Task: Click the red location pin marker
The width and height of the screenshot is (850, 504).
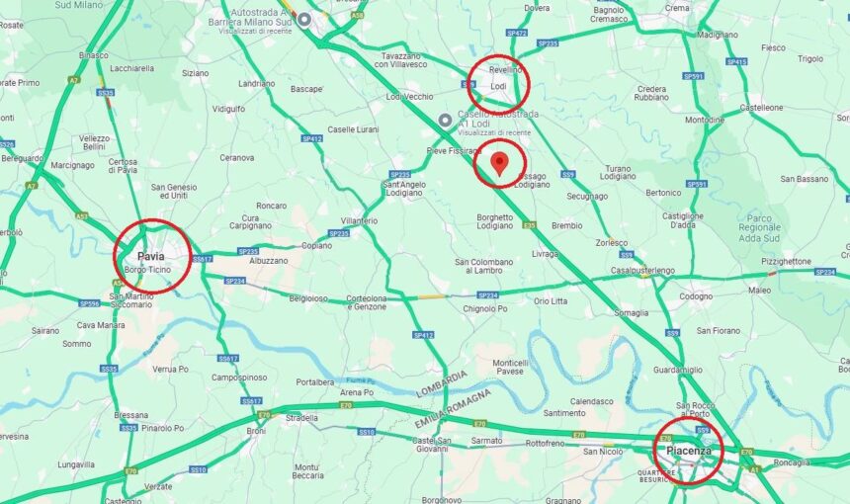Action: point(499,164)
